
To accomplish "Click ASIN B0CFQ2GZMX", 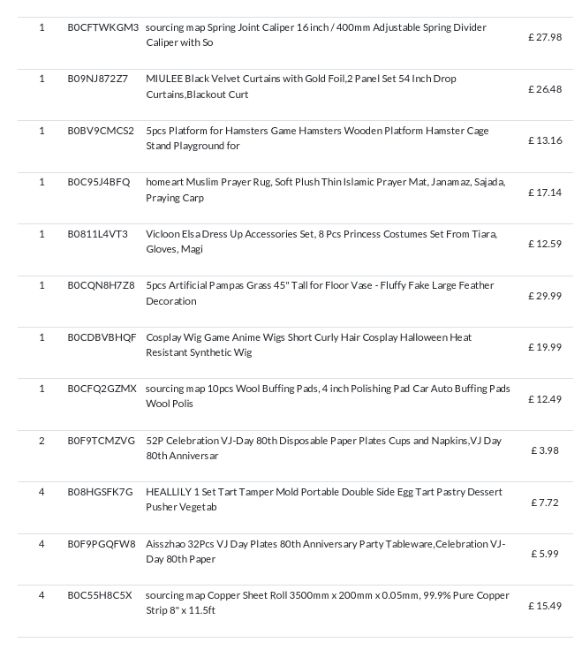I will [102, 388].
